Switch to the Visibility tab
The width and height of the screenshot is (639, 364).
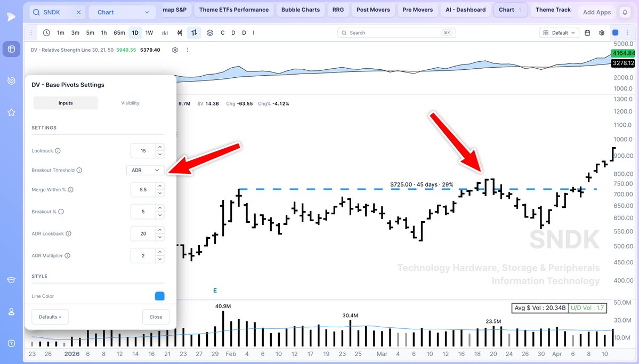131,103
